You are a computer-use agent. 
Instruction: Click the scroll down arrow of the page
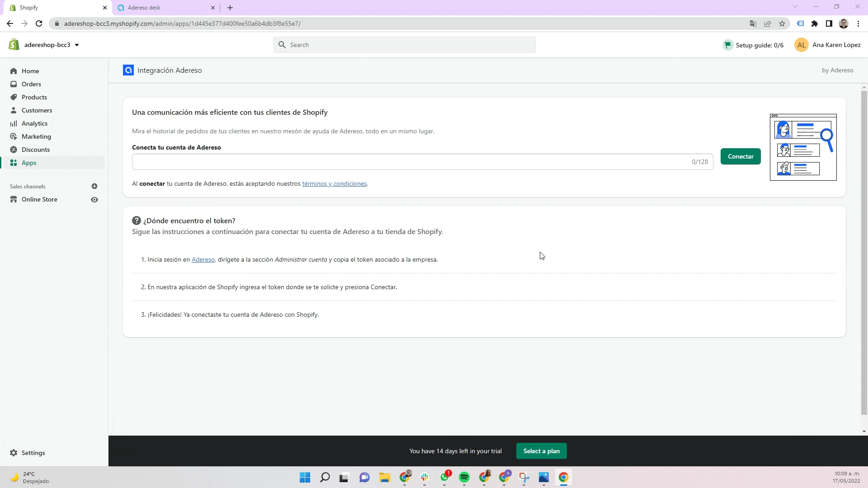point(864,432)
